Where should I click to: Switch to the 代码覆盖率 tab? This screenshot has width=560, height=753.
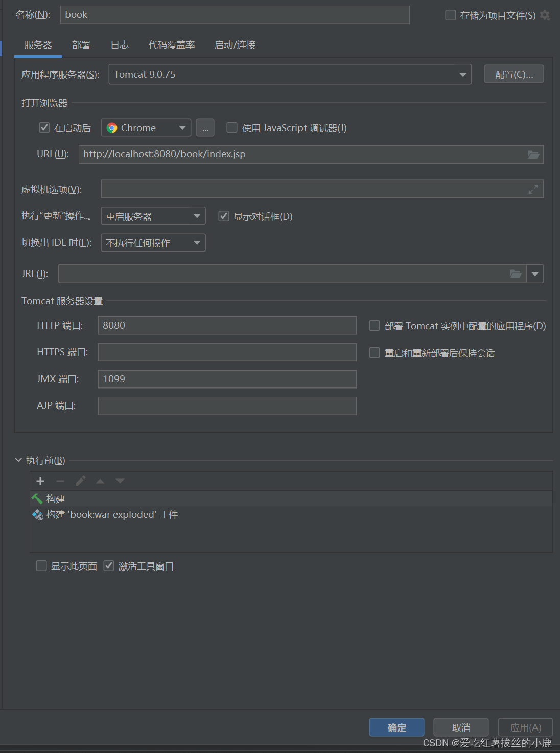pos(172,45)
